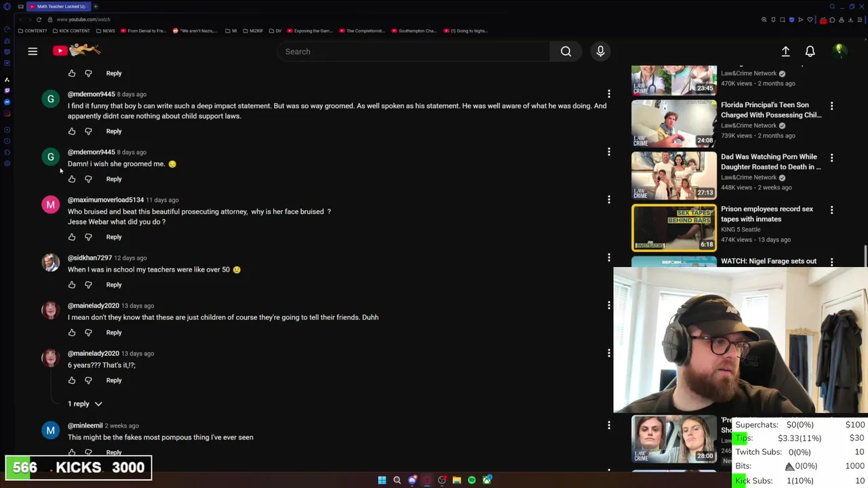868x488 pixels.
Task: Open the KING 5 Seattle thumbnail 6:18
Action: 673,228
